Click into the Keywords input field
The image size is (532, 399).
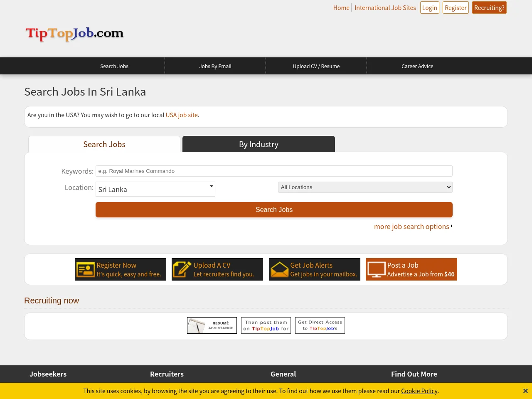[274, 171]
